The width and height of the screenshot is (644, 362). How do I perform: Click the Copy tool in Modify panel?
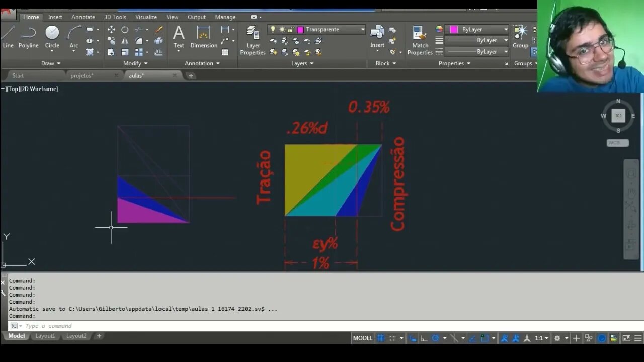111,41
